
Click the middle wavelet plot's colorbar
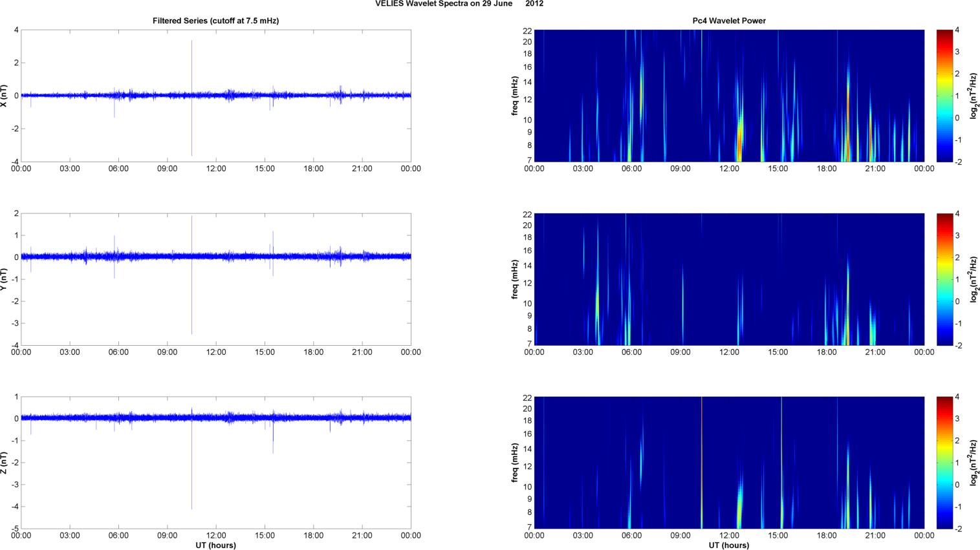pyautogui.click(x=944, y=279)
